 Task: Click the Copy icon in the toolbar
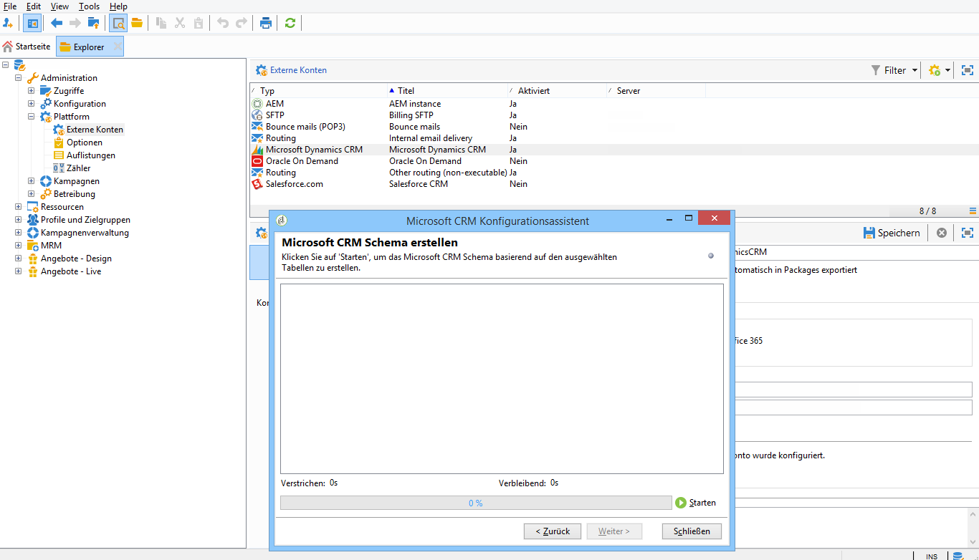(161, 23)
